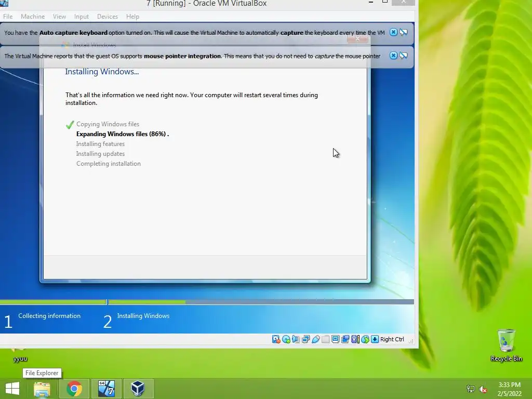This screenshot has width=532, height=399.
Task: Click the recording status icon
Action: point(345,339)
